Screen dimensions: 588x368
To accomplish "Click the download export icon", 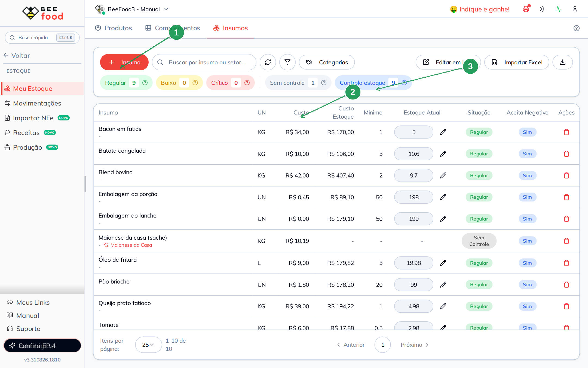I will click(x=563, y=62).
